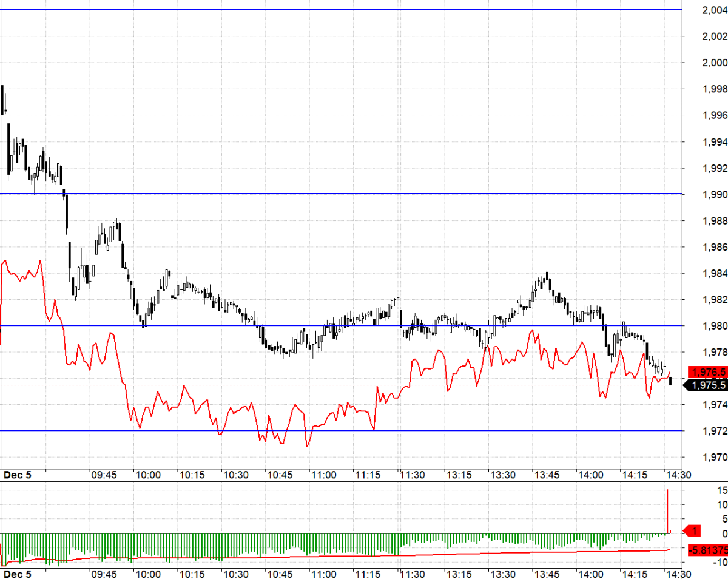Click 11:30 on the price chart time axis
Image resolution: width=728 pixels, height=579 pixels.
[413, 475]
